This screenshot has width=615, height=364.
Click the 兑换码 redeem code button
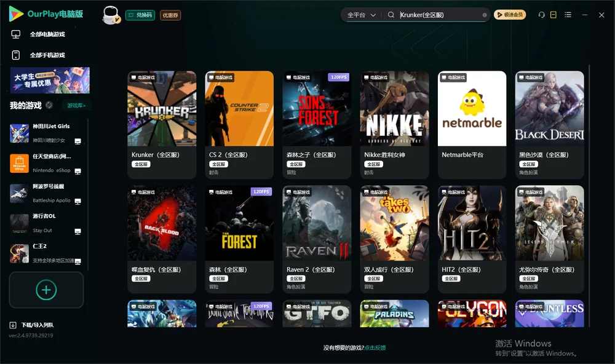pos(140,15)
